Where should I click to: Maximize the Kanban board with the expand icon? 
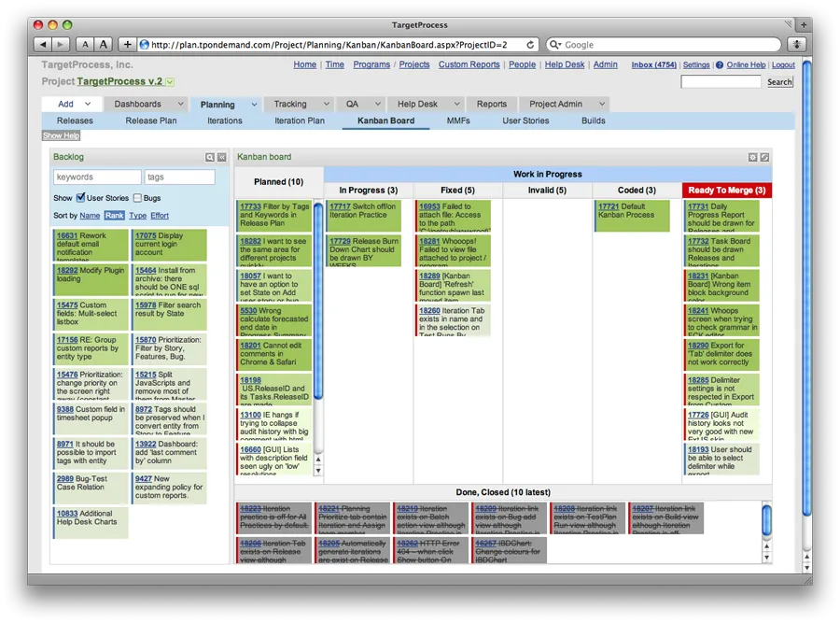pyautogui.click(x=764, y=157)
